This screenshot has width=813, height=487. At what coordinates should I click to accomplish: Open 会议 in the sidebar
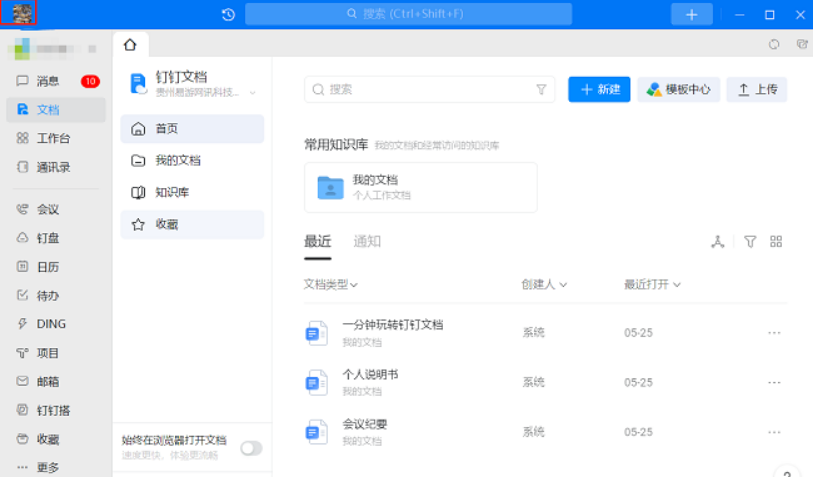coord(56,209)
